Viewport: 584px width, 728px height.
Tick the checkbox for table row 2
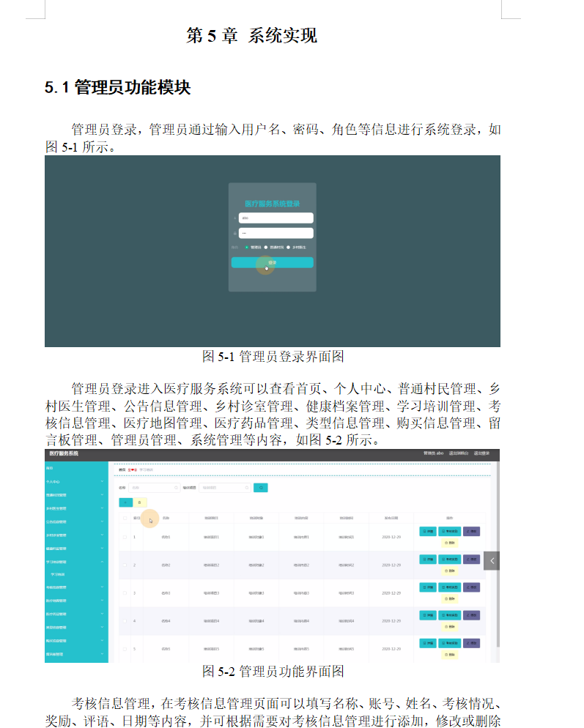125,565
